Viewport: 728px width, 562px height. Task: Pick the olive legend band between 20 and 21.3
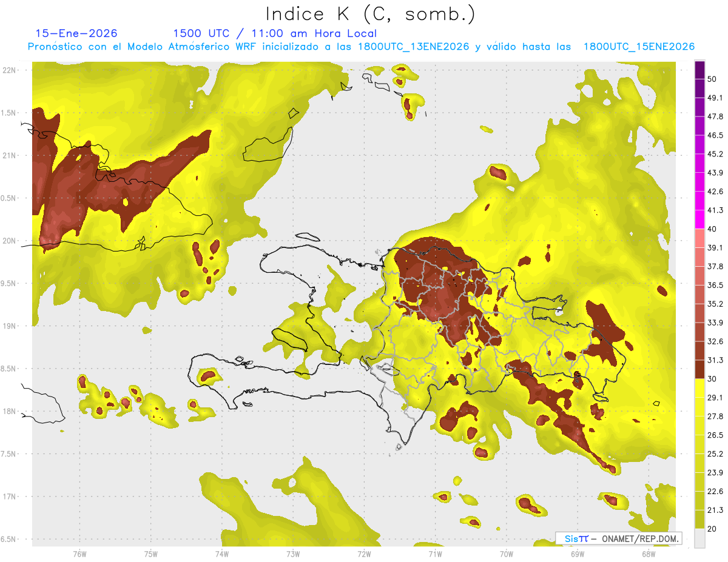point(699,519)
